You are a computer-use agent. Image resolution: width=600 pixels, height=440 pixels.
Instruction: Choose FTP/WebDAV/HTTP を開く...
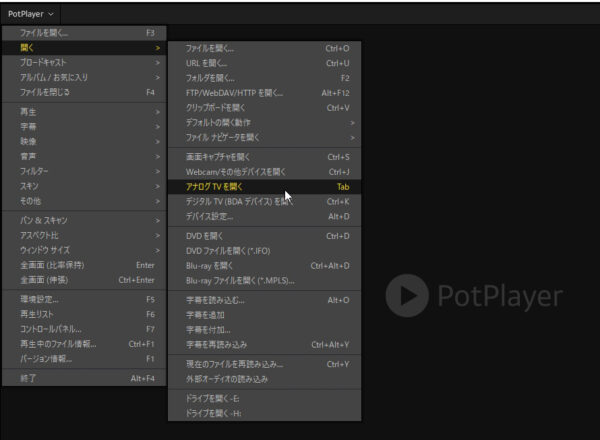click(x=264, y=93)
